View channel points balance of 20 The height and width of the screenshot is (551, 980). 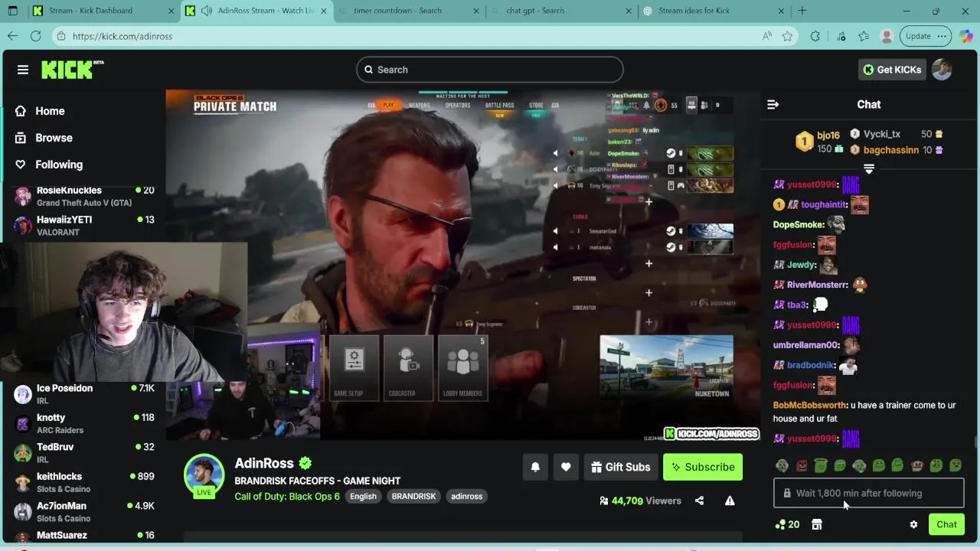point(787,524)
